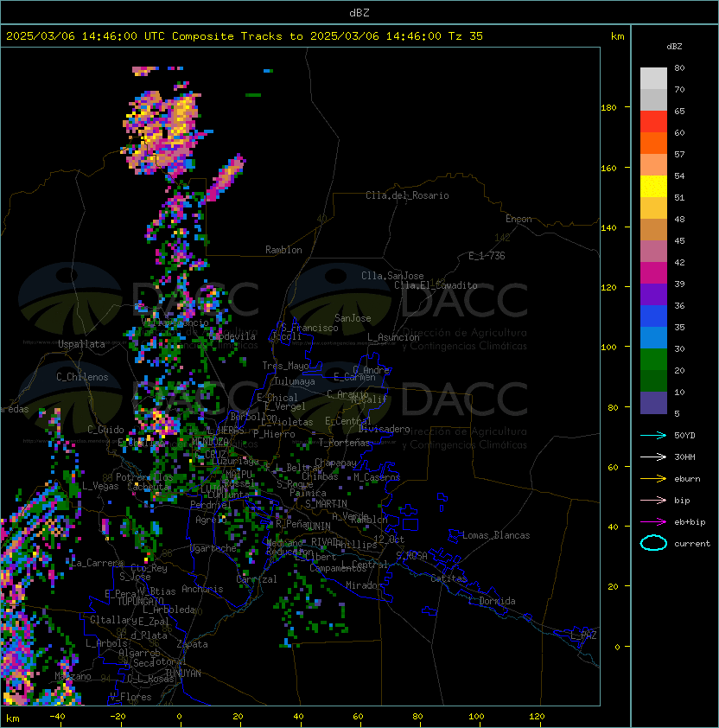719x728 pixels.
Task: Click the 'Lomas_Blancas' place label
Action: (496, 535)
